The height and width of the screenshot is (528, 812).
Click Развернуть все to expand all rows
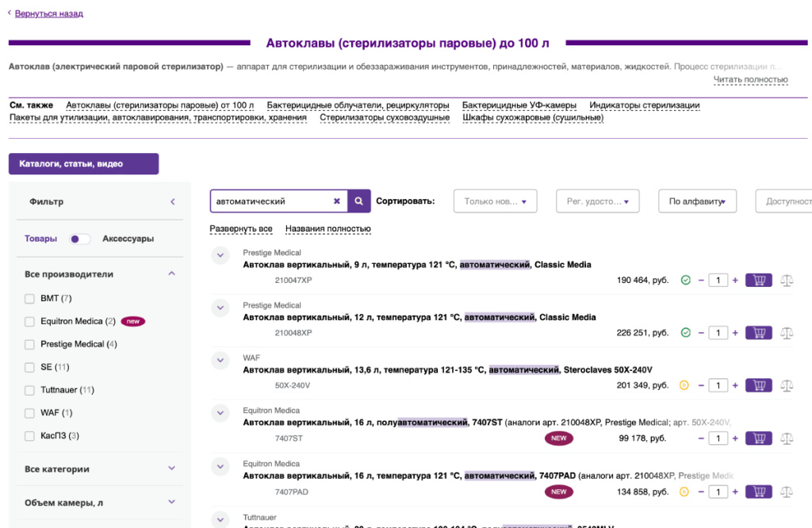[x=241, y=229]
